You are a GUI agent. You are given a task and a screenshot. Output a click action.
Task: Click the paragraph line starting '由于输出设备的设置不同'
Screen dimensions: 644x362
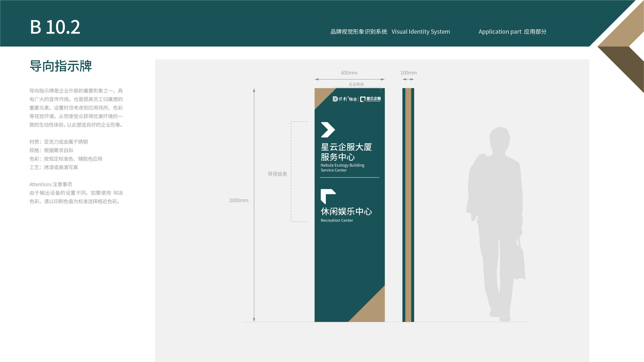point(76,193)
